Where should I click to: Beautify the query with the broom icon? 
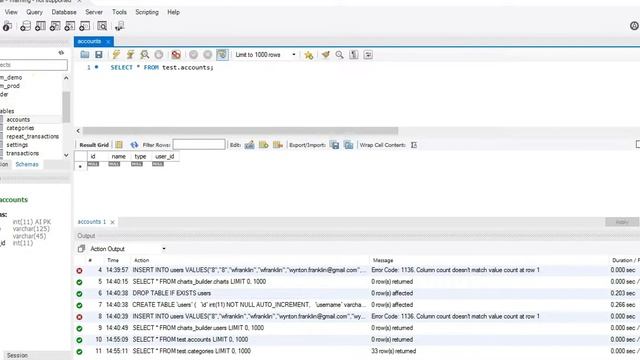(325, 55)
